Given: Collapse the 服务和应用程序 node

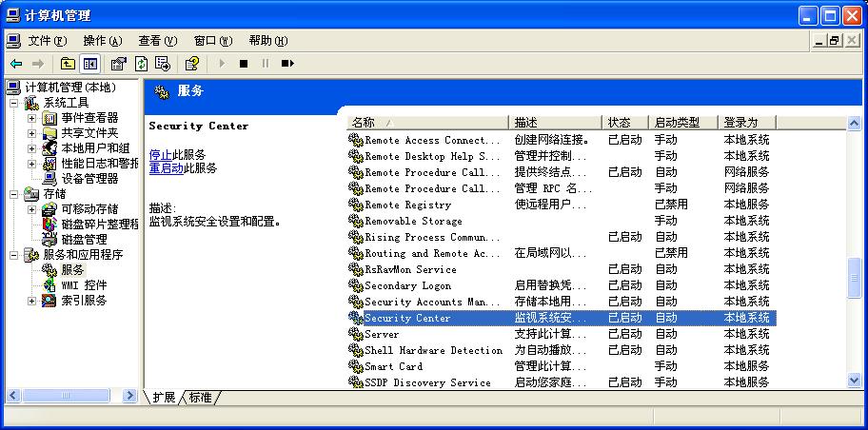Looking at the screenshot, I should [x=14, y=255].
